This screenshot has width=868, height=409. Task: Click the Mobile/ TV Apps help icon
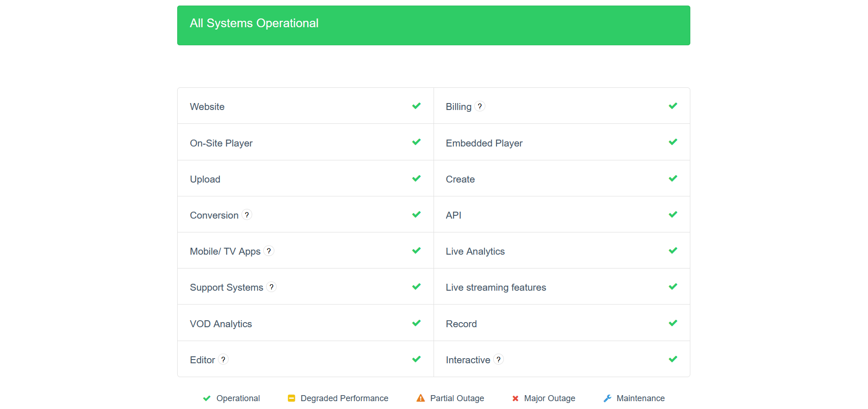coord(269,251)
